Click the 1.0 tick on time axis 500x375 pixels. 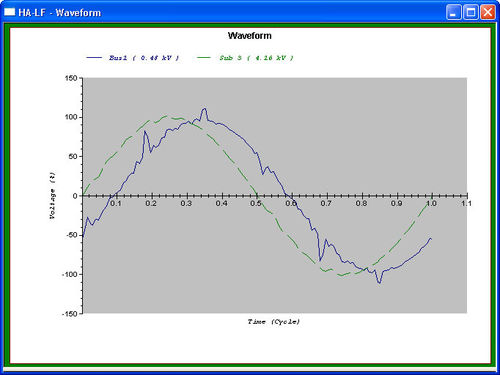(x=431, y=203)
